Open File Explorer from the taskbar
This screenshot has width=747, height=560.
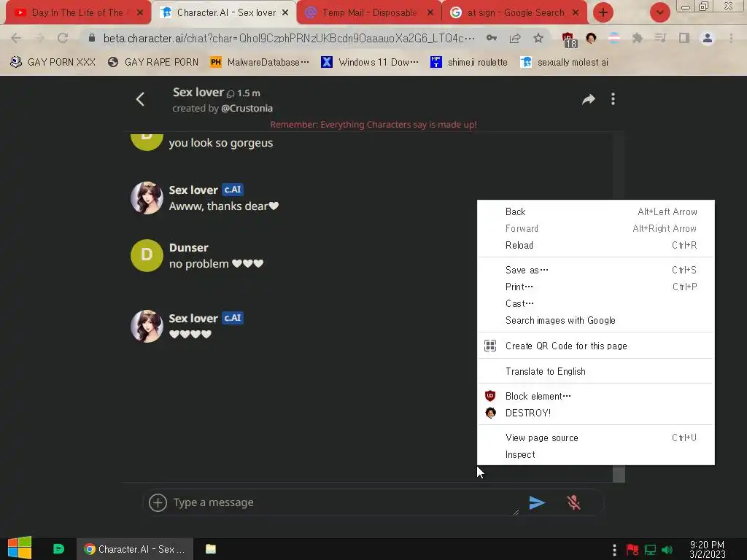pyautogui.click(x=211, y=549)
